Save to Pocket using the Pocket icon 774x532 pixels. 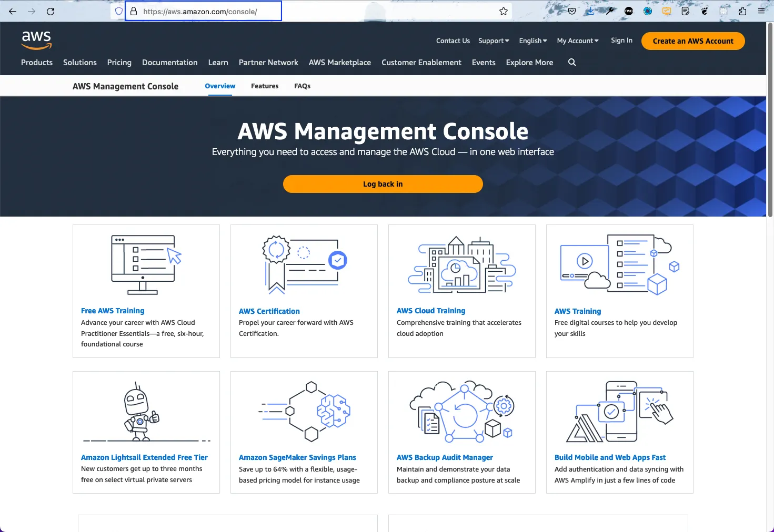click(572, 11)
